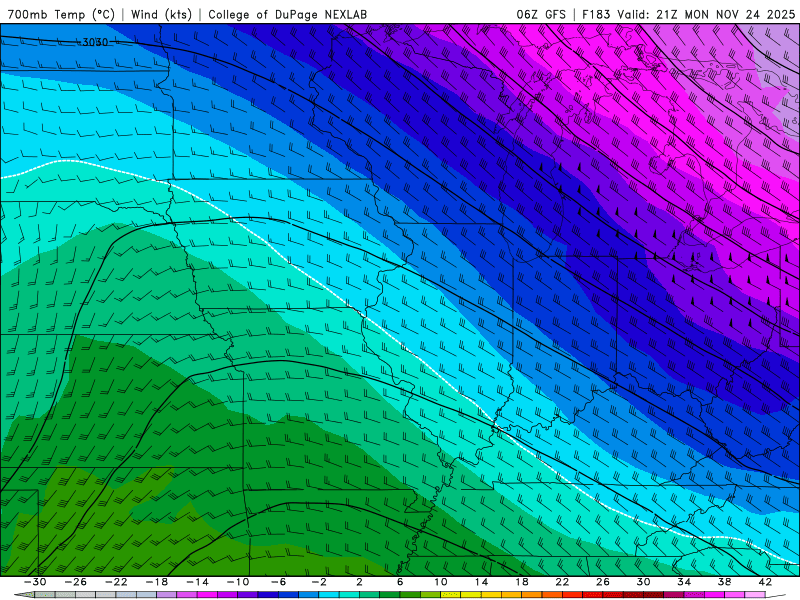Click the "3030" height contour label
Screen dimensions: 800x600
(95, 42)
